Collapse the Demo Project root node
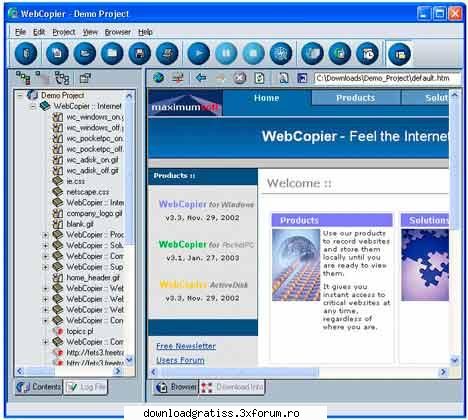468x420 pixels. tap(20, 96)
